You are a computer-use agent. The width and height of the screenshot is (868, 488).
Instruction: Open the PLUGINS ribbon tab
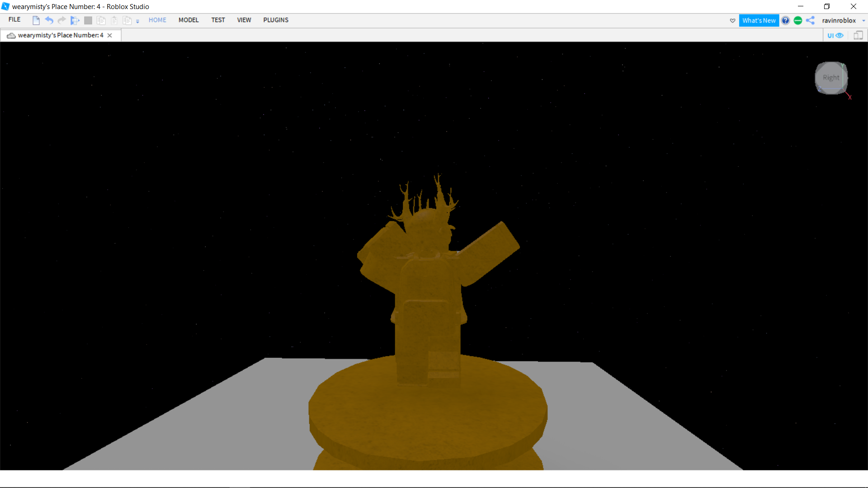tap(276, 20)
